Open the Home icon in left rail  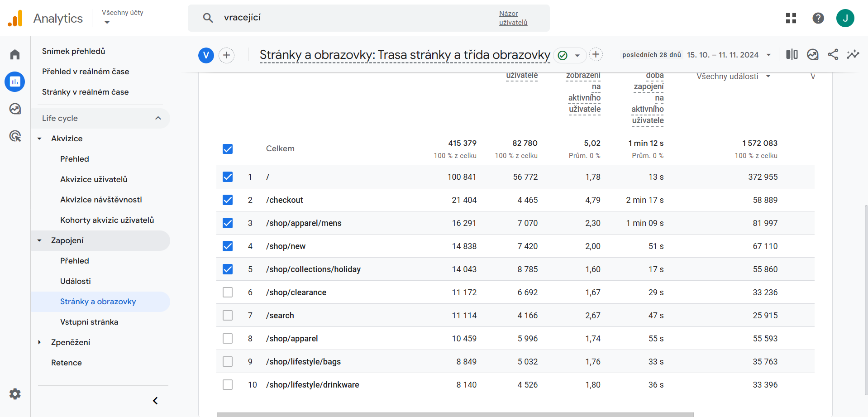tap(15, 54)
